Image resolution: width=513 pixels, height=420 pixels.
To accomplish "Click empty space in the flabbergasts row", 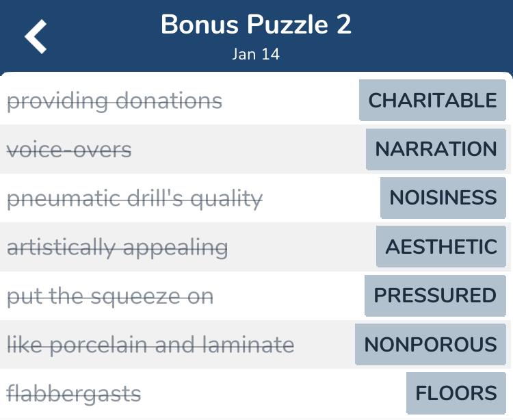I will (x=272, y=393).
